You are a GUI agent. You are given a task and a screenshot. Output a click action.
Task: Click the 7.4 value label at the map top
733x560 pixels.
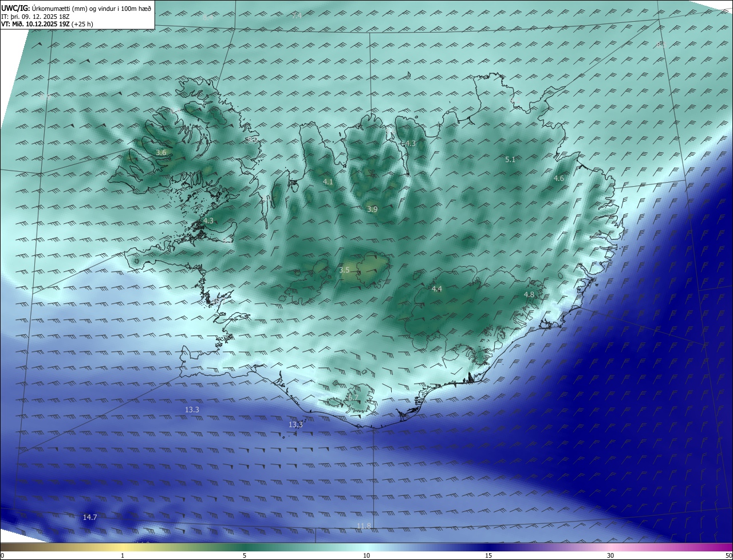pos(297,15)
